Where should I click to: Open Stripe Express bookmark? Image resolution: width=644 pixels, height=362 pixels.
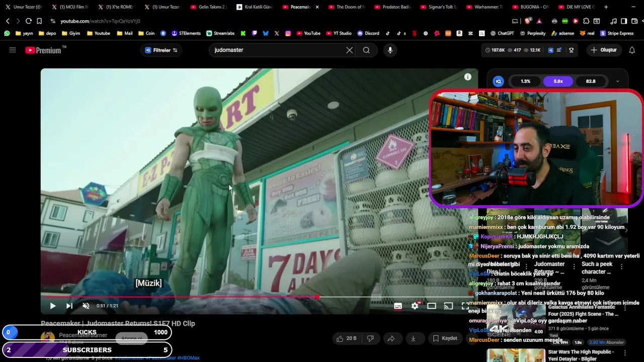point(616,33)
